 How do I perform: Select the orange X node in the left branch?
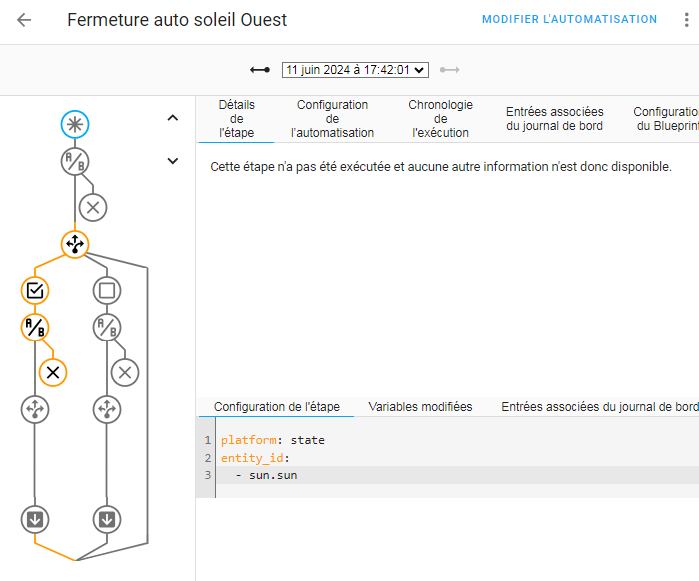coord(53,372)
